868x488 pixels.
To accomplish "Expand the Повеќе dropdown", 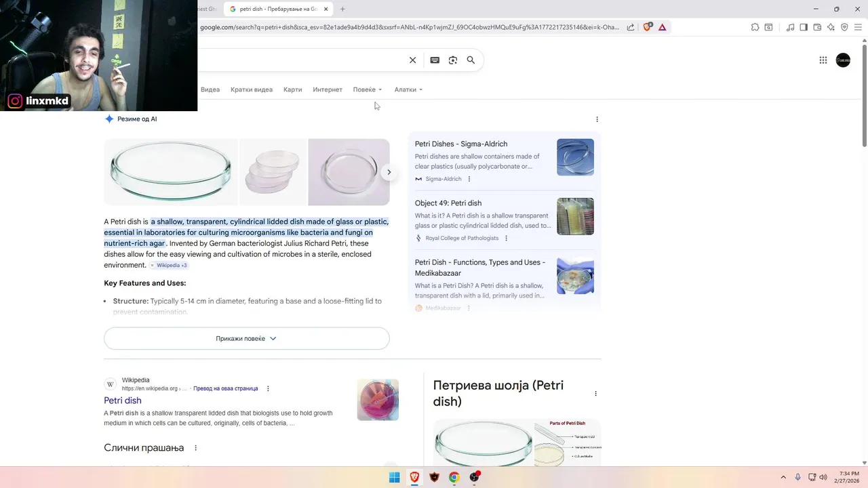I will tap(368, 89).
